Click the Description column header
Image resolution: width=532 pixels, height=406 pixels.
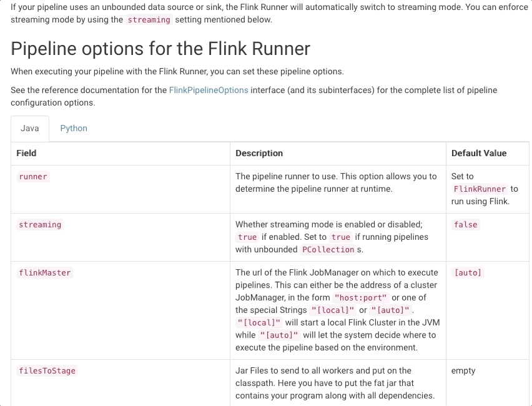click(259, 153)
